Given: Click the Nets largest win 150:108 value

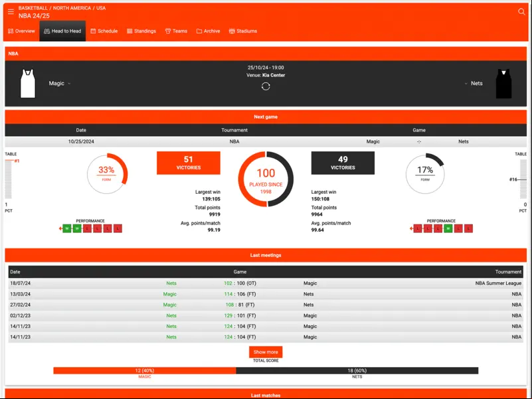Looking at the screenshot, I should [x=320, y=199].
